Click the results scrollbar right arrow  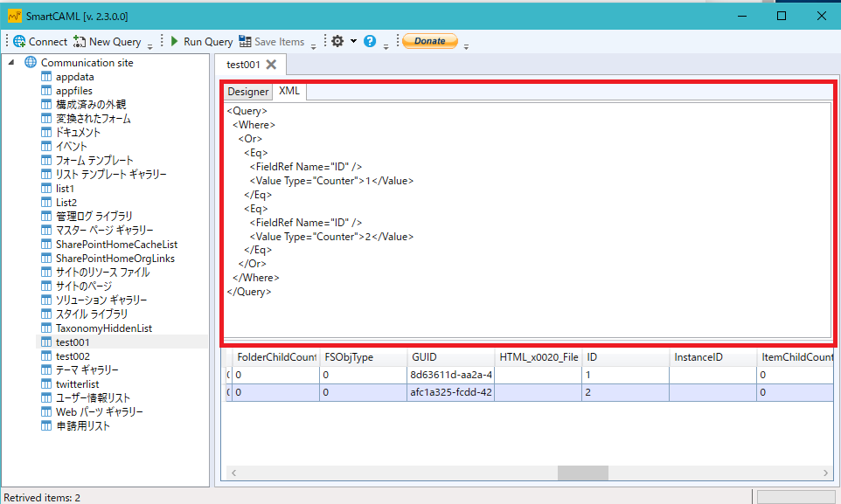(x=825, y=473)
